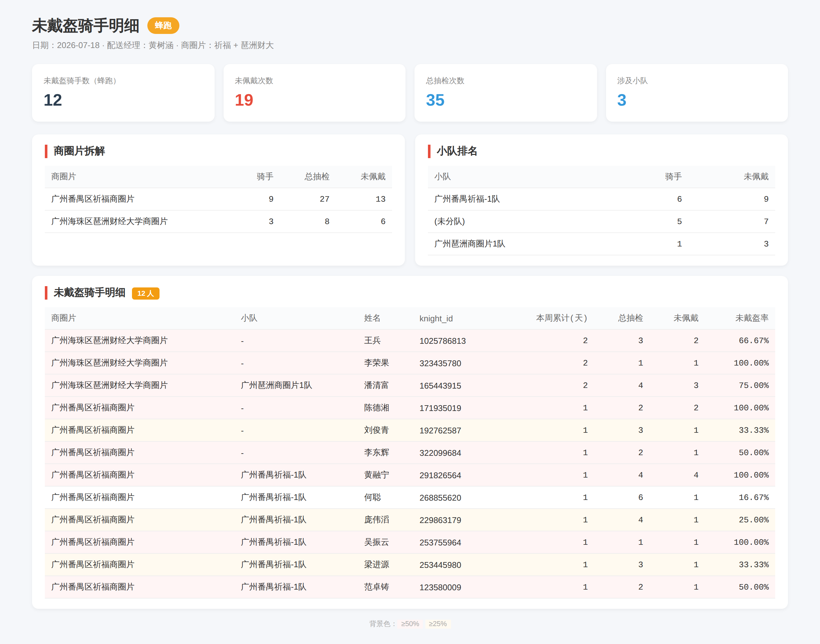The width and height of the screenshot is (820, 644).
Task: Click knight_id 192762587
Action: pos(440,431)
